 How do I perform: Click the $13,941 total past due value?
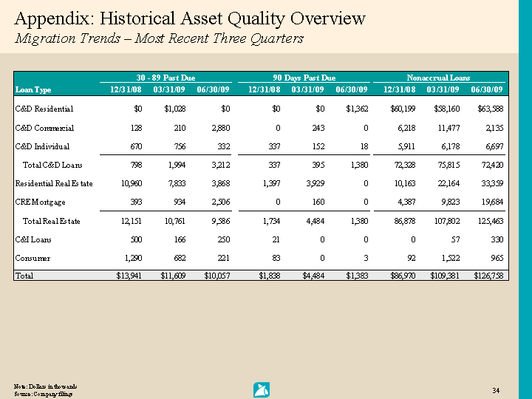coord(120,276)
